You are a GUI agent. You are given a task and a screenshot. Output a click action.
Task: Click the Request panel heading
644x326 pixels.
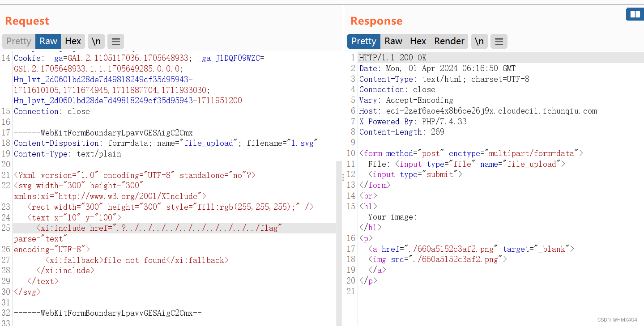27,21
